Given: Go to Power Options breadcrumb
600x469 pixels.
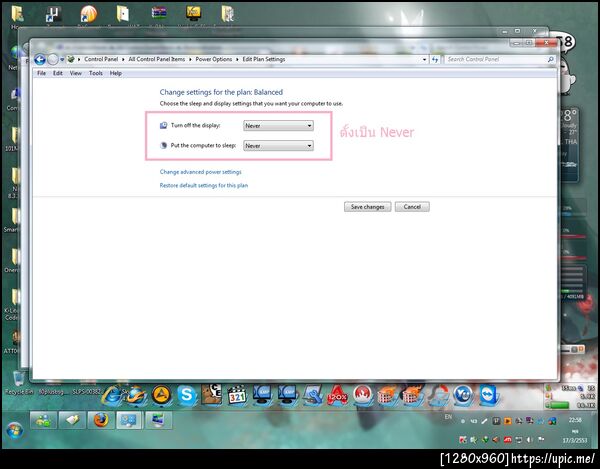Looking at the screenshot, I should point(214,59).
